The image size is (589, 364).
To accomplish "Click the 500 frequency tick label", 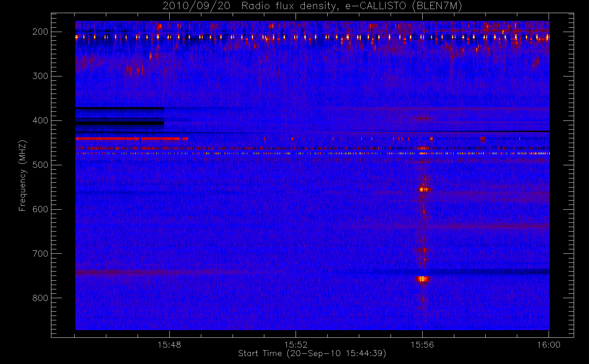I will coord(40,165).
